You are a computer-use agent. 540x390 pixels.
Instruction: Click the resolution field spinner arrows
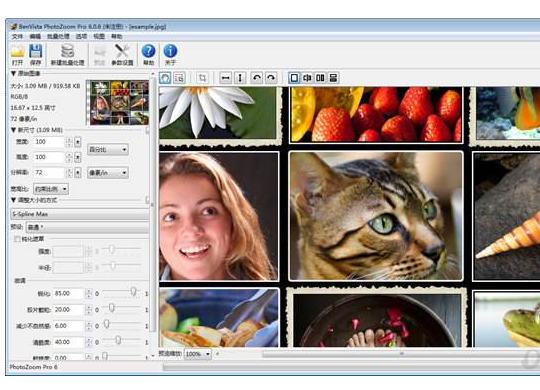[x=69, y=172]
